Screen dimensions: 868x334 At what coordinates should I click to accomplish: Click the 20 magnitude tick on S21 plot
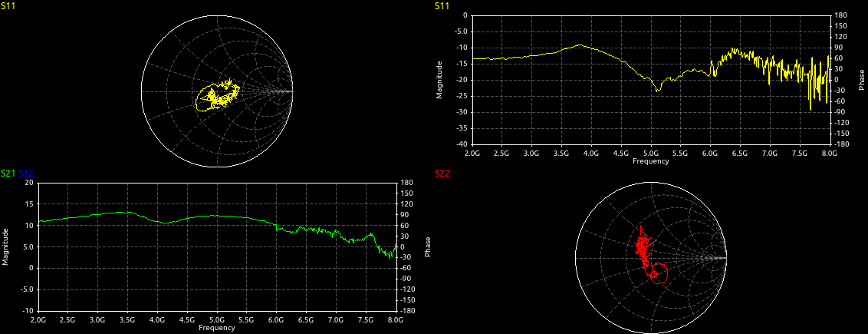[29, 183]
